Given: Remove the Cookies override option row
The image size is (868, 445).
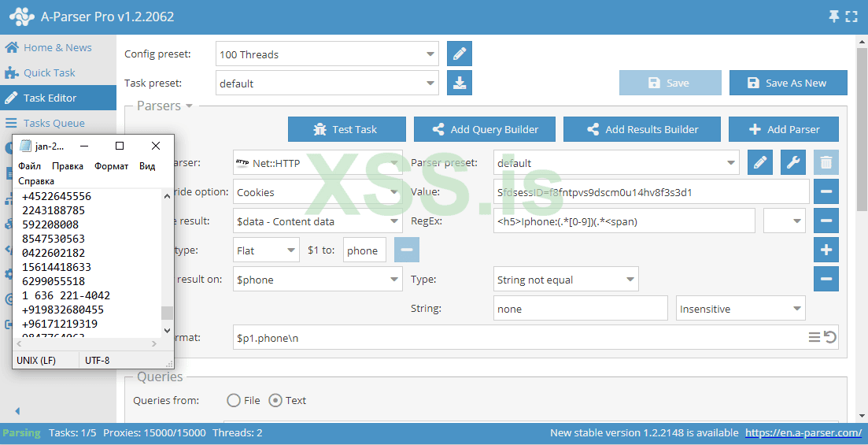Looking at the screenshot, I should 826,191.
